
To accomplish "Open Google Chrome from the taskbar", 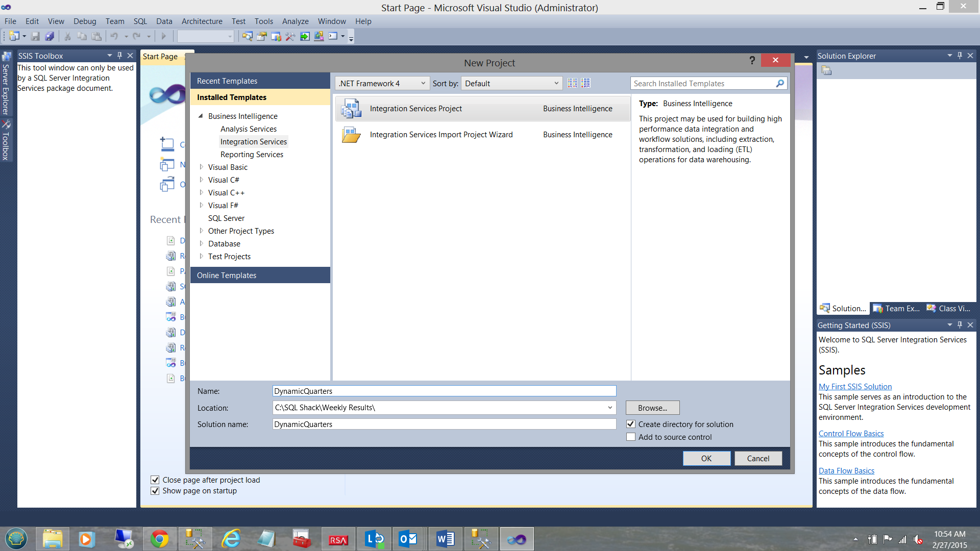I will (x=159, y=539).
